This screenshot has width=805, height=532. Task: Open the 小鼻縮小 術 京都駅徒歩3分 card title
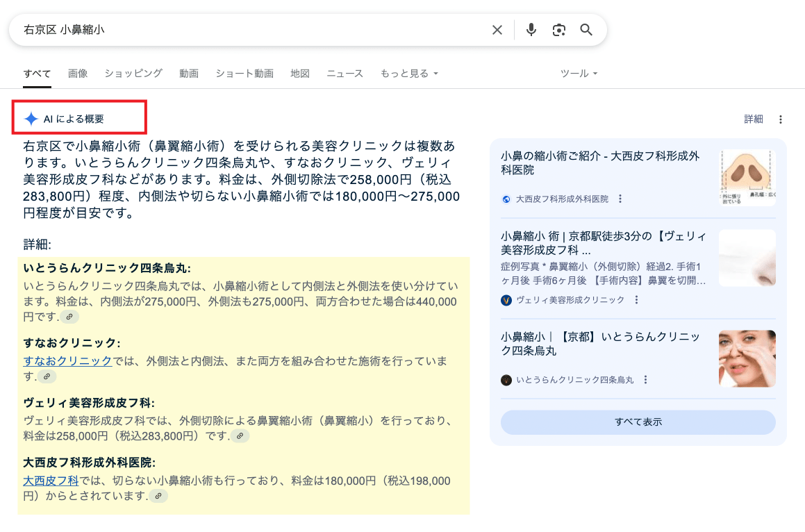coord(604,243)
